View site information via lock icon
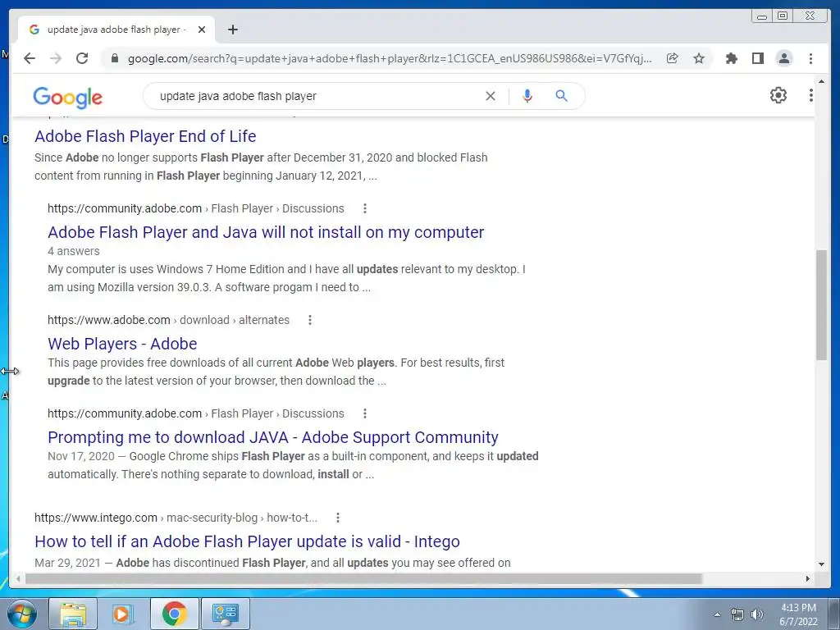This screenshot has width=840, height=630. point(114,58)
